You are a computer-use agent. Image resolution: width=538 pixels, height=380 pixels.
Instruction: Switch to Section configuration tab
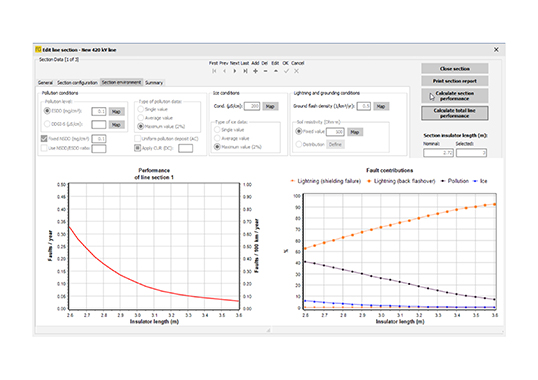77,83
